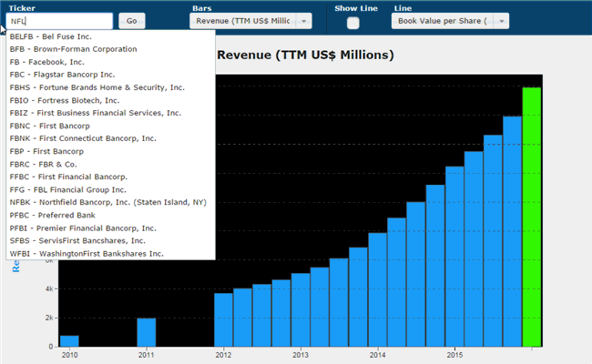Pick FFBC - First Financial Bancorp. suggestion

[x=110, y=177]
